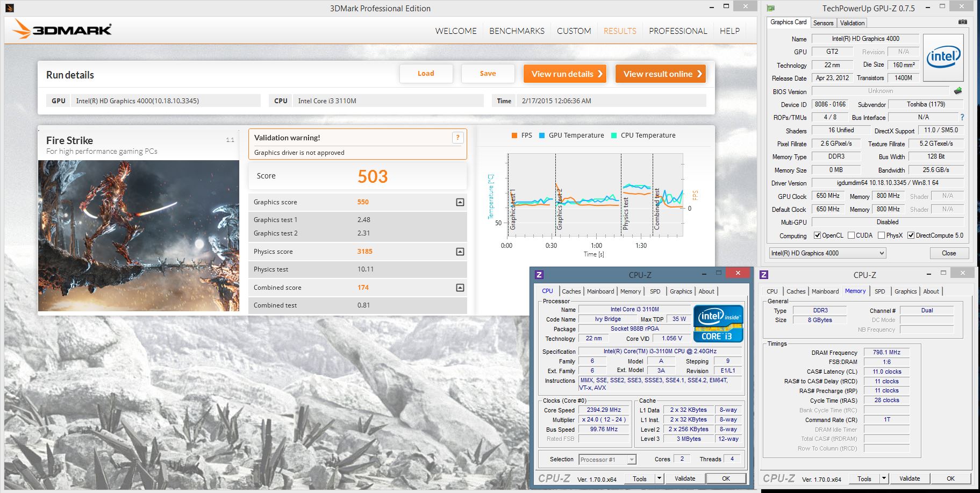The width and height of the screenshot is (980, 493).
Task: Open the PROFESSIONAL menu
Action: 678,31
